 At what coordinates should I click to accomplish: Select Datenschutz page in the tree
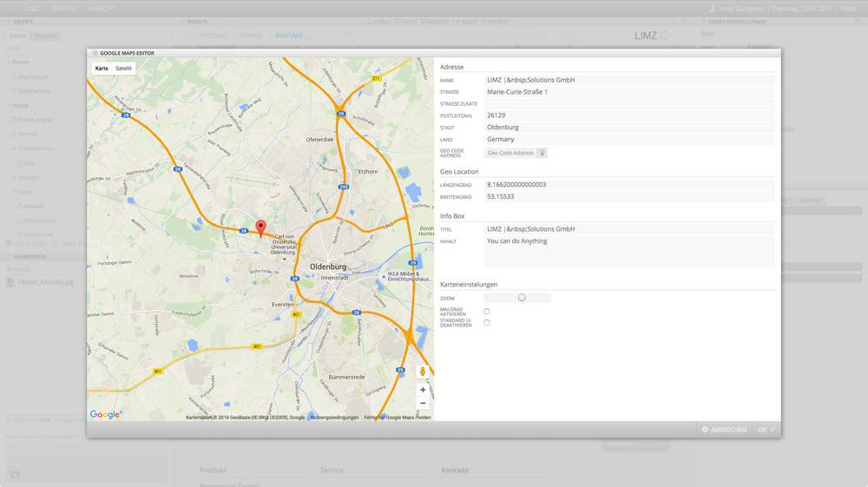(34, 91)
